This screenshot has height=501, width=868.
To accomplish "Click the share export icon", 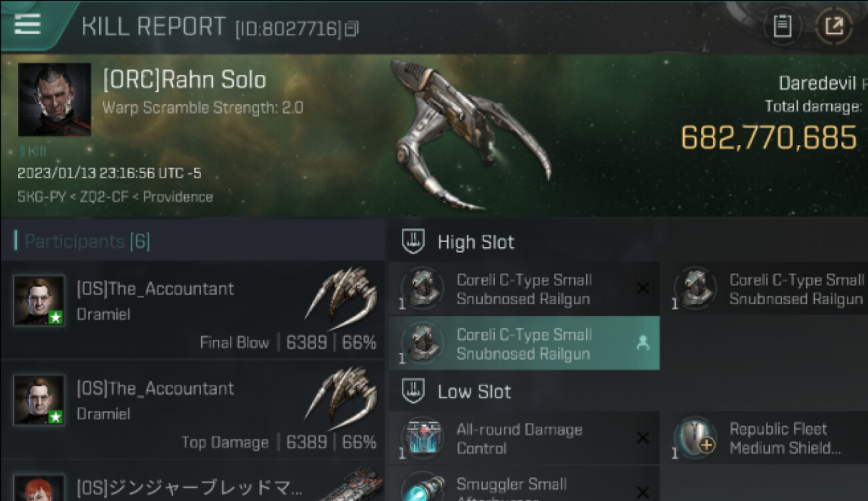I will pos(834,27).
